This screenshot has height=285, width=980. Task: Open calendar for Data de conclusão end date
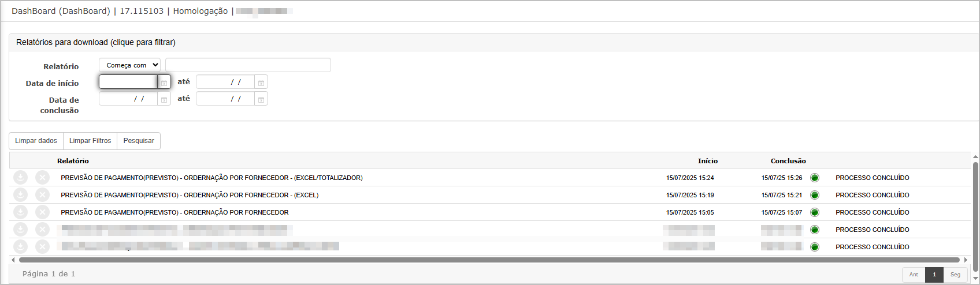(x=261, y=99)
